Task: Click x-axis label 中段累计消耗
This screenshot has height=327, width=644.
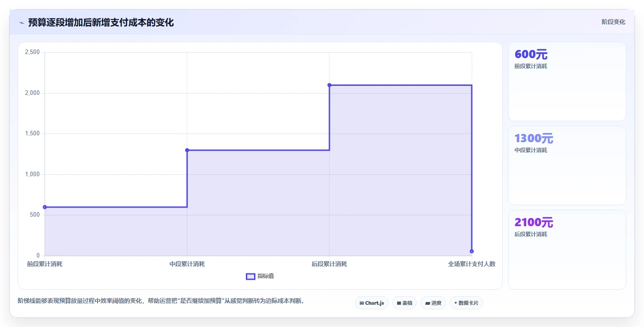Action: (x=187, y=264)
